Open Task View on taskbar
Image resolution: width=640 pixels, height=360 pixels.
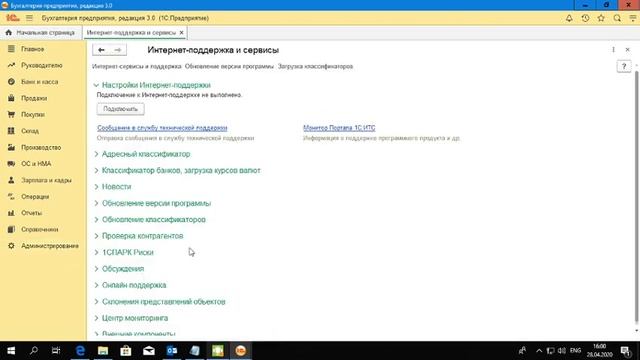click(56, 351)
